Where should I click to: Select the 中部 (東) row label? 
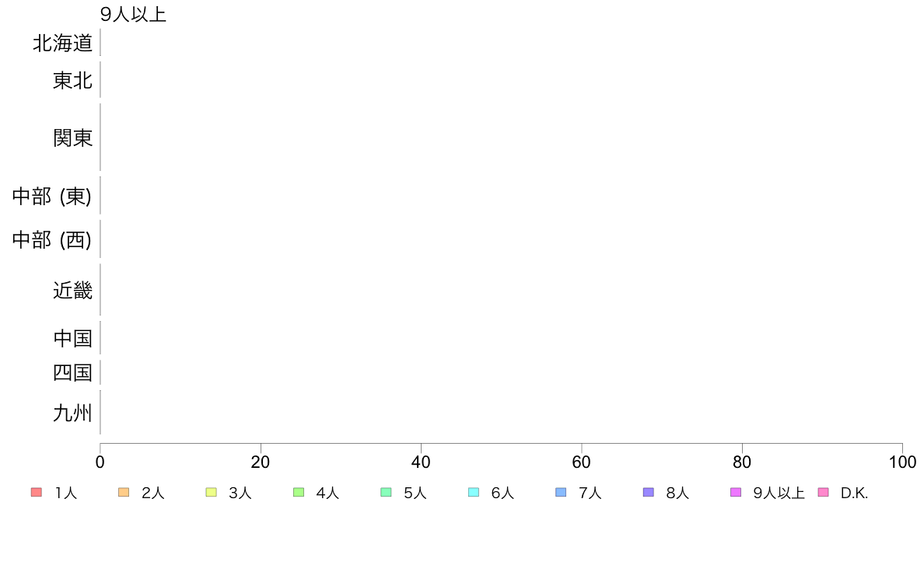[x=52, y=196]
